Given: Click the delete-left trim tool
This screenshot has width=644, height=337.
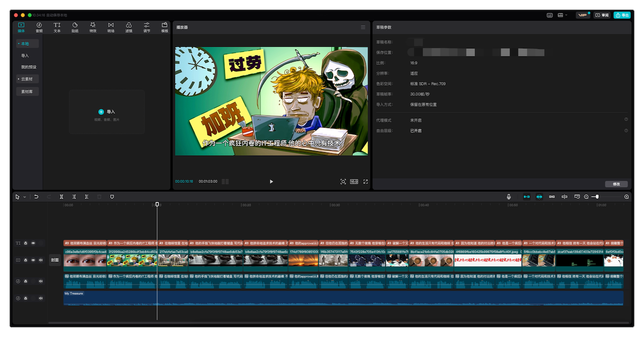Looking at the screenshot, I should 74,196.
